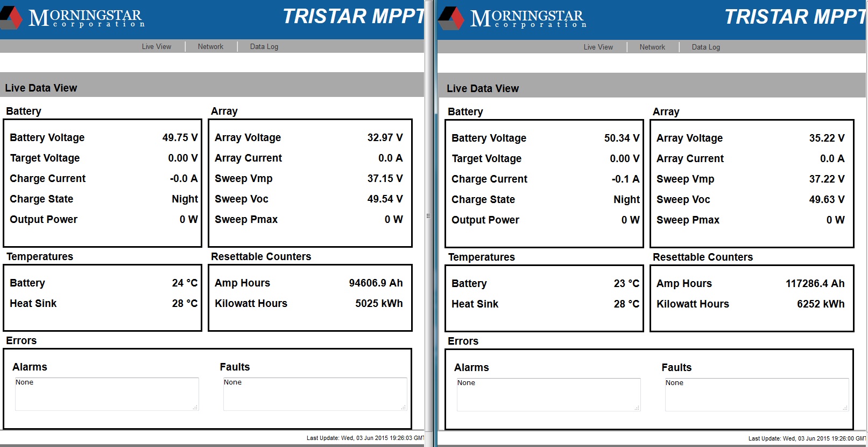Click Last Update timestamp in left window
The image size is (868, 447).
365,438
